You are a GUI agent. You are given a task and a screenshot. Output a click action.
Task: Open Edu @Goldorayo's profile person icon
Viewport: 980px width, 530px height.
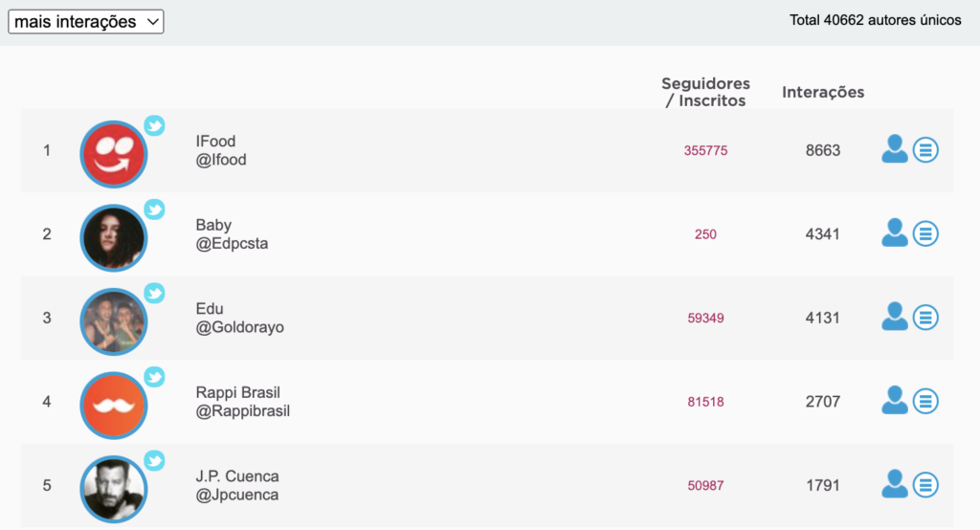click(895, 317)
